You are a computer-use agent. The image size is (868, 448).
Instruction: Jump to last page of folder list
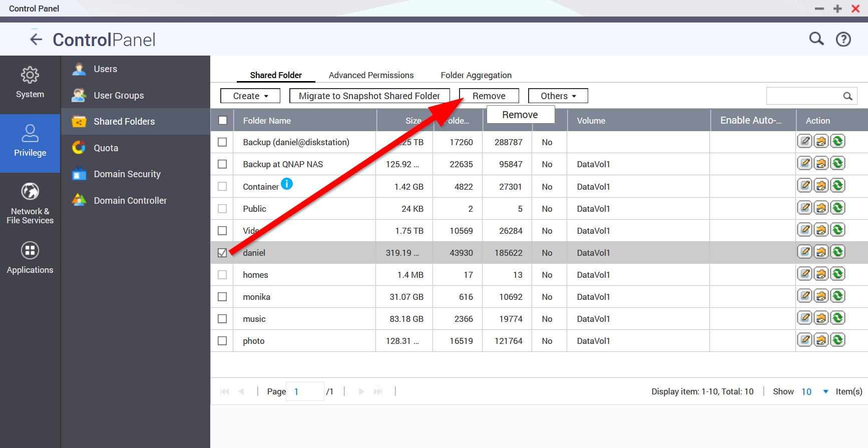click(x=378, y=391)
